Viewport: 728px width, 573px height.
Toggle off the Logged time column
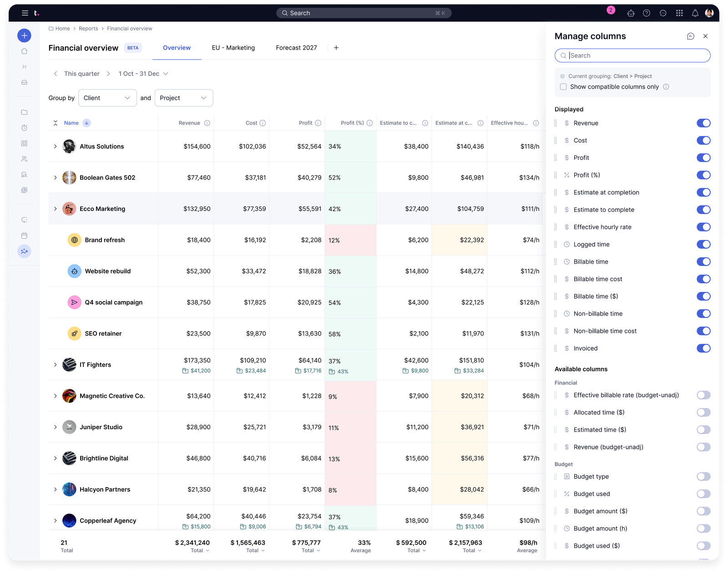703,245
